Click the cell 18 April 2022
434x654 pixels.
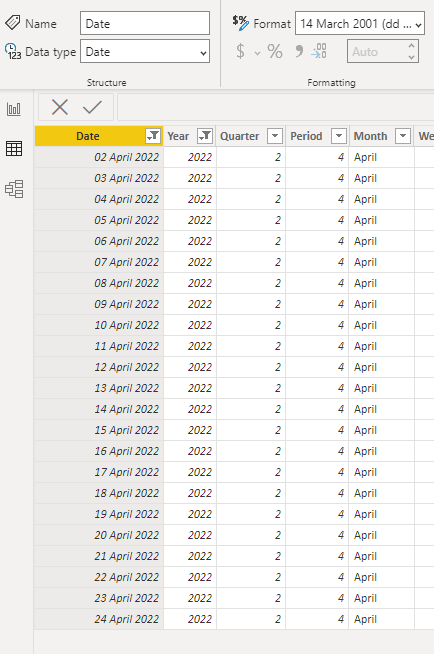tap(99, 493)
